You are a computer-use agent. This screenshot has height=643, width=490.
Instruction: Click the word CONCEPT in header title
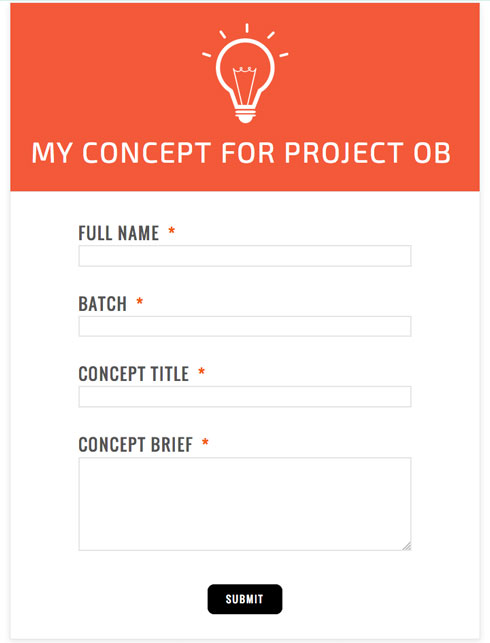pos(146,153)
